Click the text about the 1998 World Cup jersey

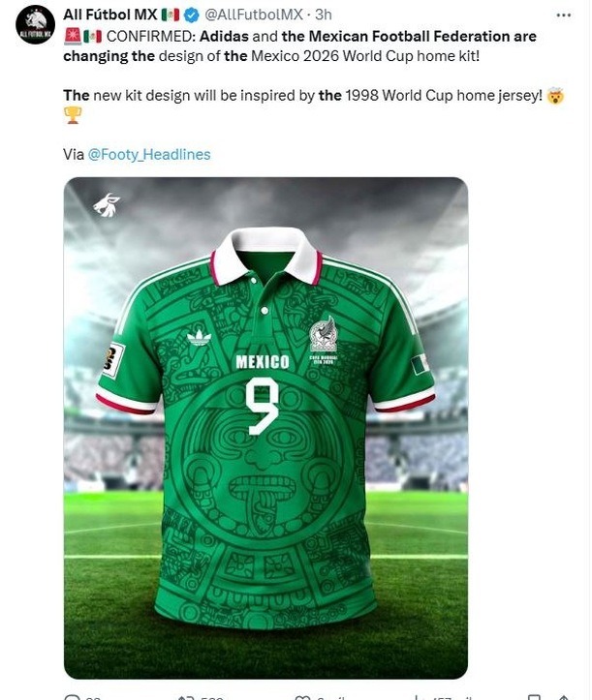coord(302,96)
